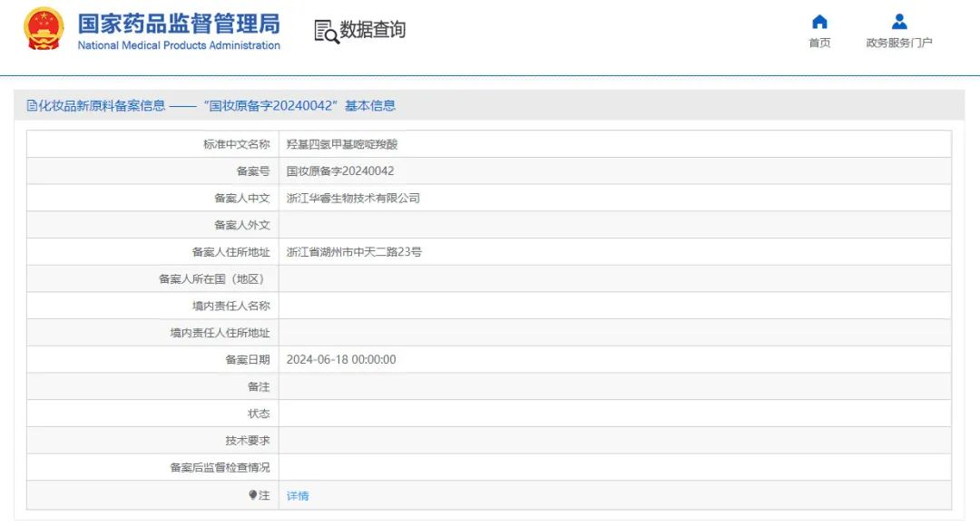Select the address 浙江省湖州市中天二路23号
The width and height of the screenshot is (980, 526).
point(354,252)
